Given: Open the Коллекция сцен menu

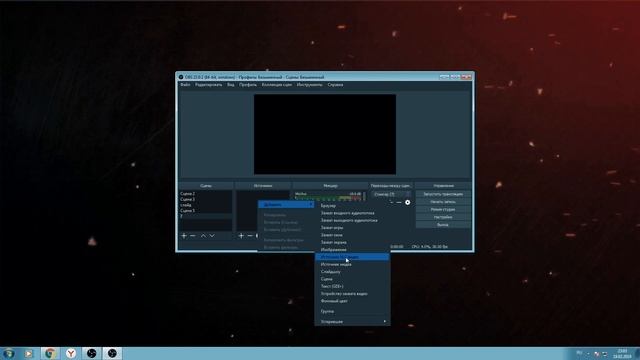Looking at the screenshot, I should pyautogui.click(x=277, y=85).
